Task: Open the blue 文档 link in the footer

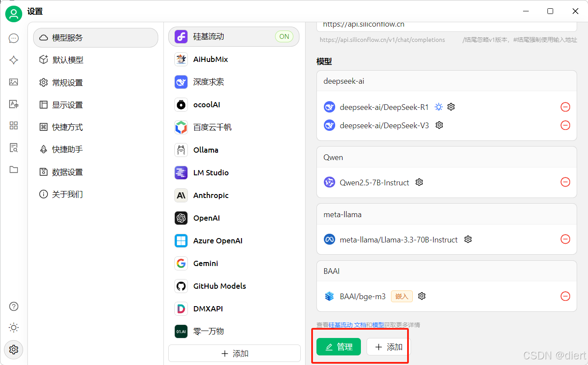Action: pos(360,325)
